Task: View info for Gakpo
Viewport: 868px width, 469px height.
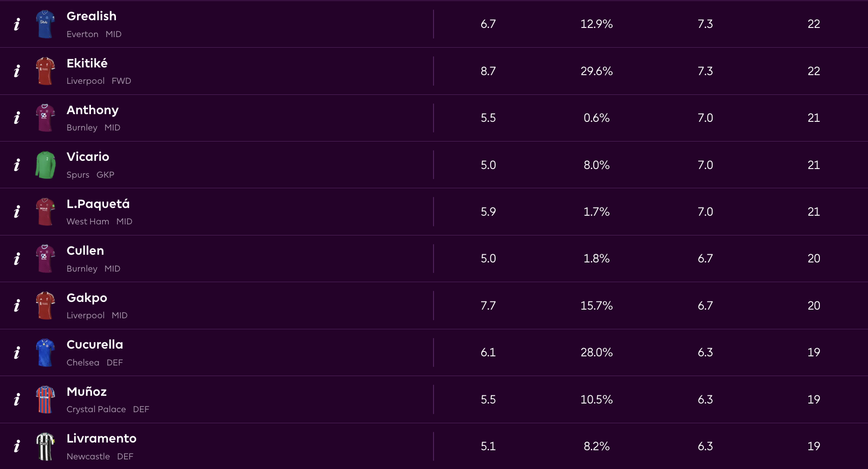Action: pyautogui.click(x=17, y=306)
